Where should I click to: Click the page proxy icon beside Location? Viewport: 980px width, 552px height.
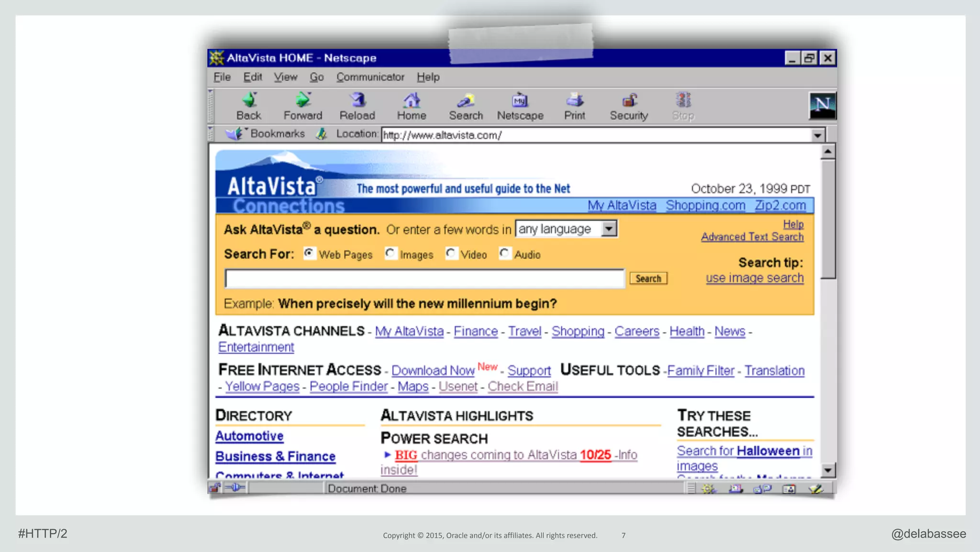[x=321, y=134]
